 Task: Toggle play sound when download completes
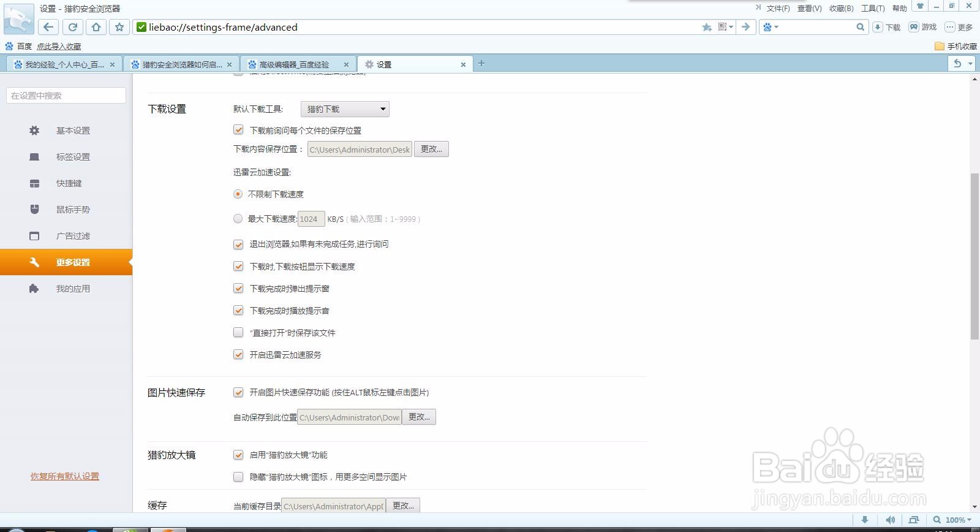pos(238,310)
